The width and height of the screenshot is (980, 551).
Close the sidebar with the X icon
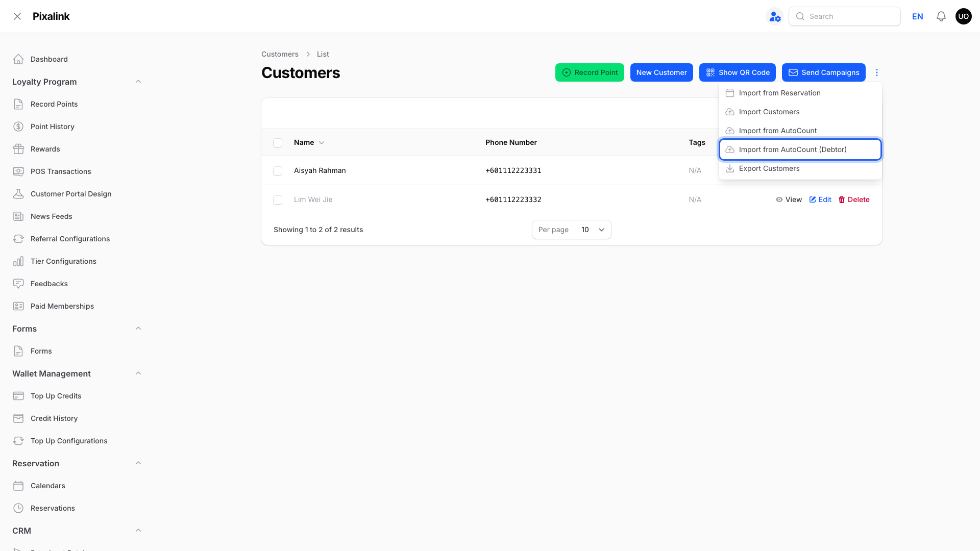[x=17, y=16]
